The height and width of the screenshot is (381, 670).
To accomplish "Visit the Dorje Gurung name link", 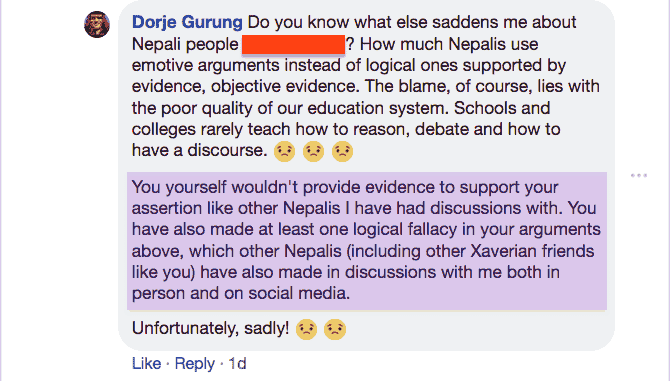I will point(187,22).
